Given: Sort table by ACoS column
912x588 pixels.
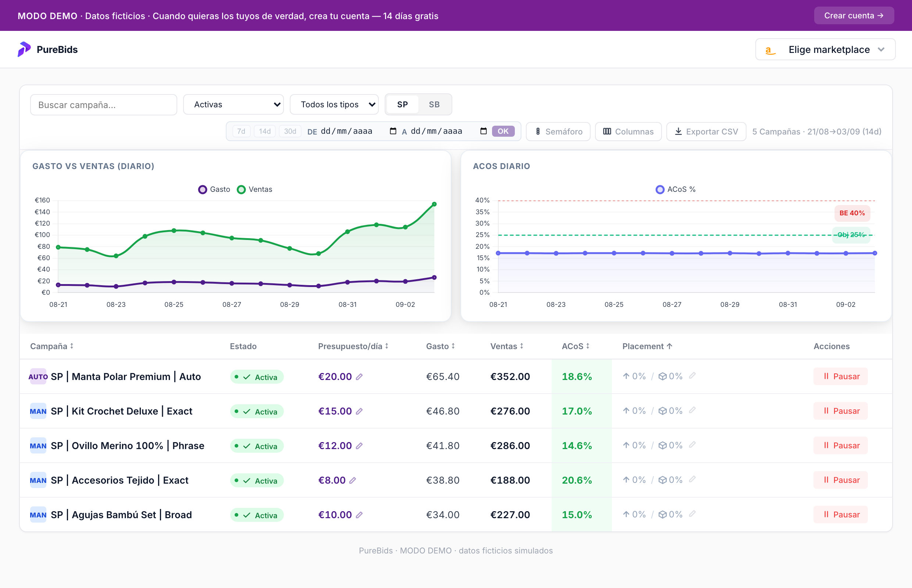Looking at the screenshot, I should (x=576, y=346).
